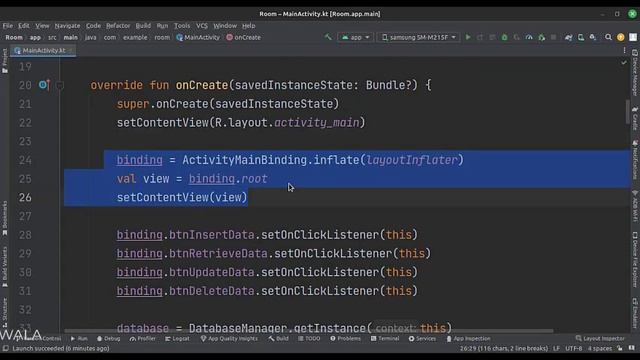Click the Apply Changes and Restart Activity icon
This screenshot has height=360, width=640.
click(x=480, y=37)
